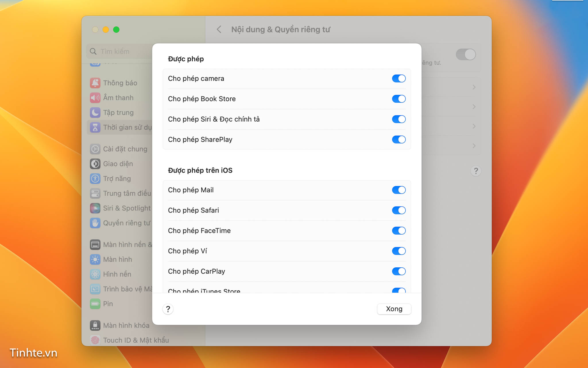The width and height of the screenshot is (588, 368).
Task: Open Trình bảo vệ màn hình icon
Action: 95,289
